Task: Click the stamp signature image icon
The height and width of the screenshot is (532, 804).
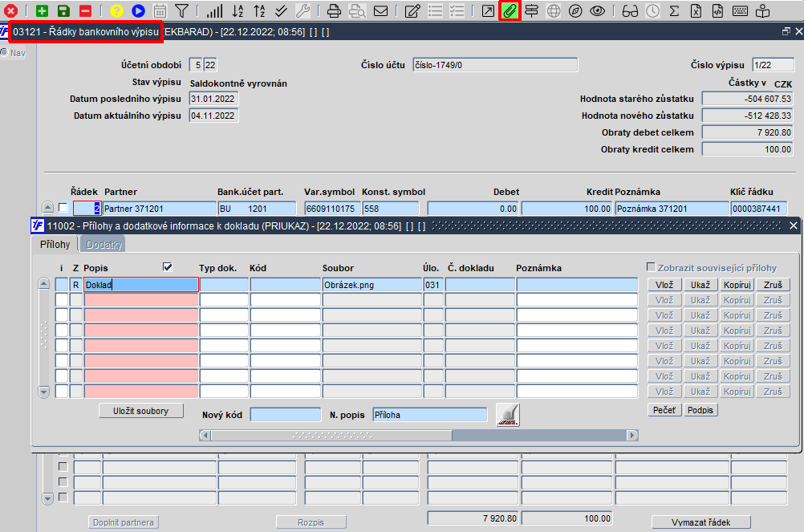Action: click(508, 415)
